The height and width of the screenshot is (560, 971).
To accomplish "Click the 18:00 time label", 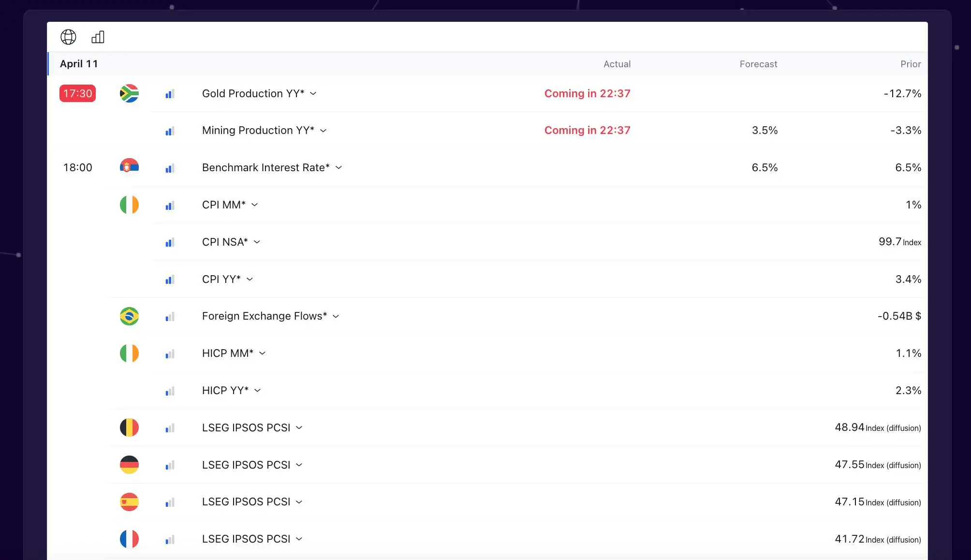I will point(77,168).
